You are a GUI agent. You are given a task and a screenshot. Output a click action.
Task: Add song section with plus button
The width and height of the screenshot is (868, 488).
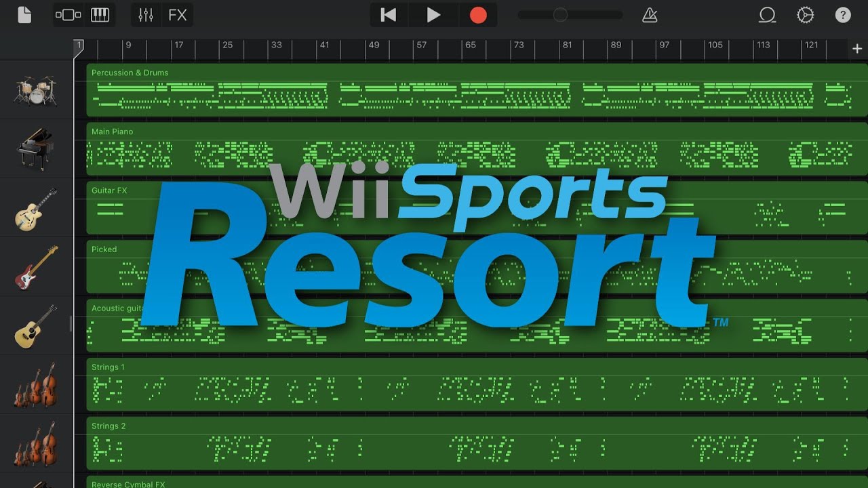857,49
